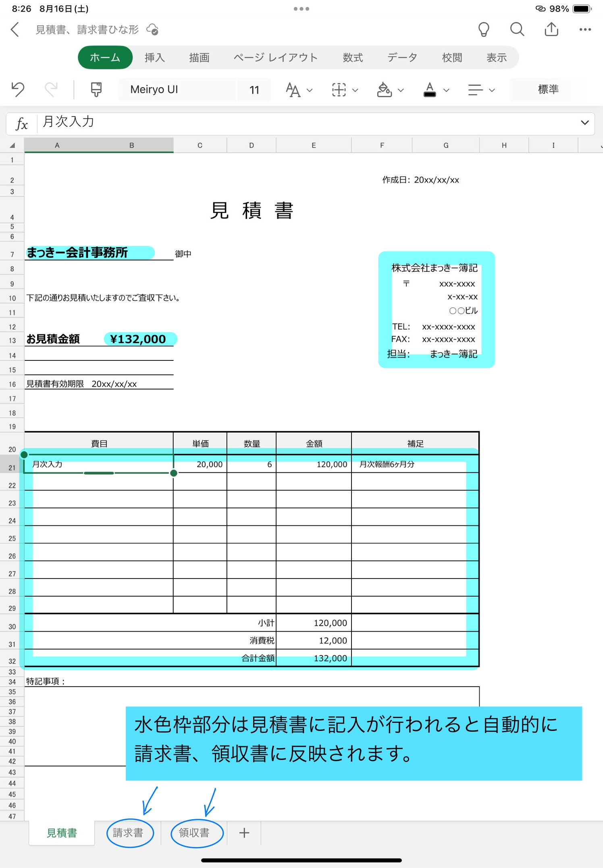This screenshot has height=868, width=603.
Task: Select the 消費税 value 12,000
Action: tap(314, 641)
